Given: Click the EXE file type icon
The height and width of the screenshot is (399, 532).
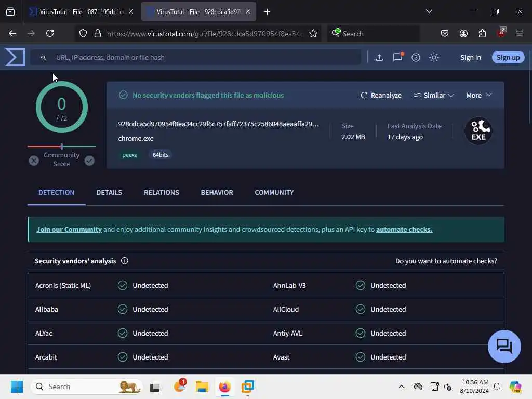Looking at the screenshot, I should coord(478,130).
